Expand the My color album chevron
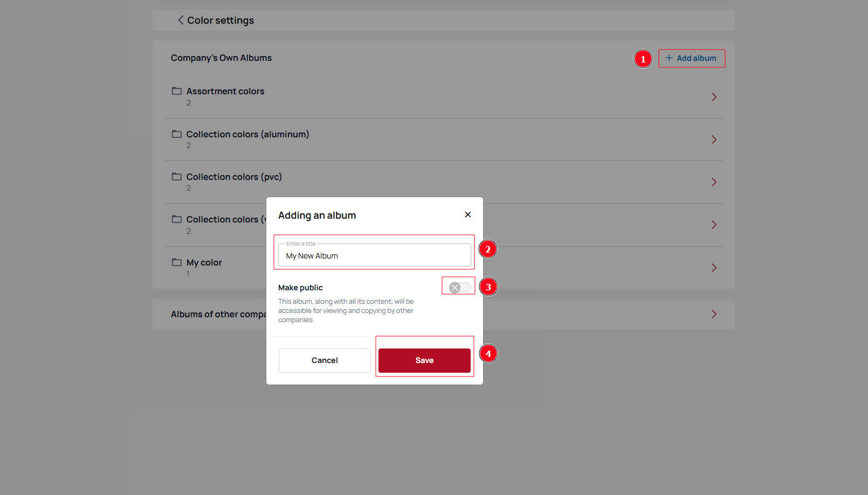This screenshot has width=868, height=495. 714,268
